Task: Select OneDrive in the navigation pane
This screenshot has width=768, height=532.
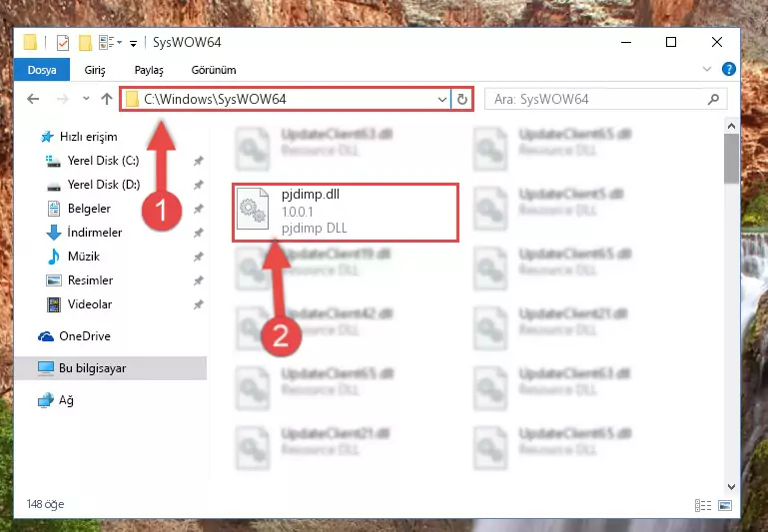Action: pos(85,336)
